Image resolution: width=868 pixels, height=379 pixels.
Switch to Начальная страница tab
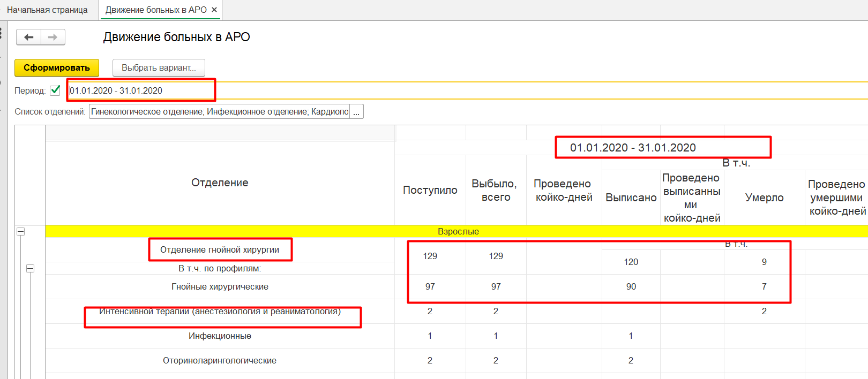point(47,10)
